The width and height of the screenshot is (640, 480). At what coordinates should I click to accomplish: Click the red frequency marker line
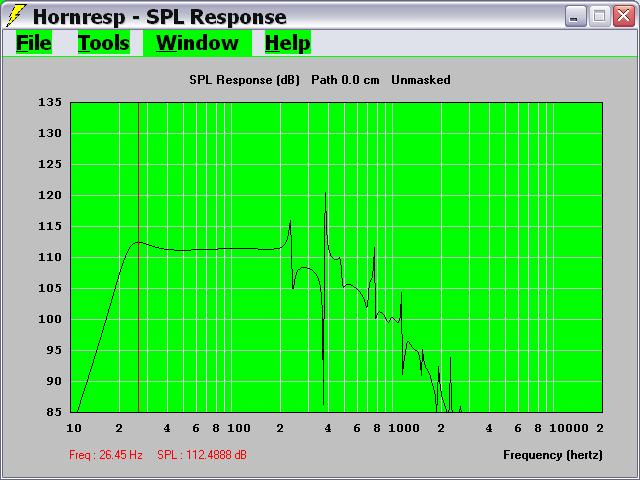pyautogui.click(x=139, y=257)
